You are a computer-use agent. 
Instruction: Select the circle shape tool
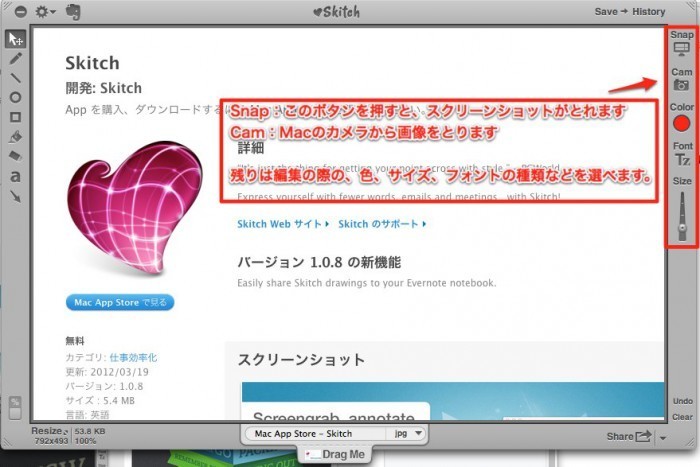click(x=16, y=97)
